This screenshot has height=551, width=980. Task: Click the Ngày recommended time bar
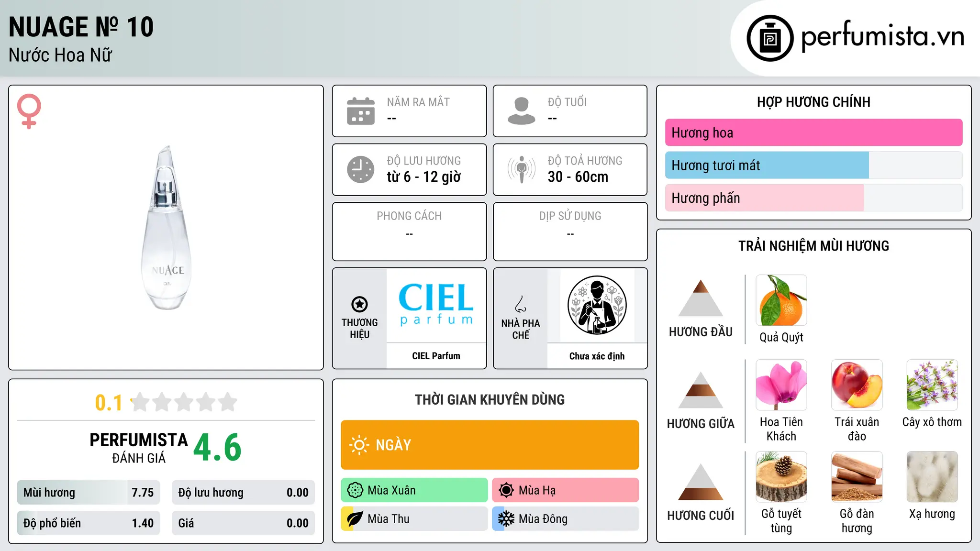point(490,445)
